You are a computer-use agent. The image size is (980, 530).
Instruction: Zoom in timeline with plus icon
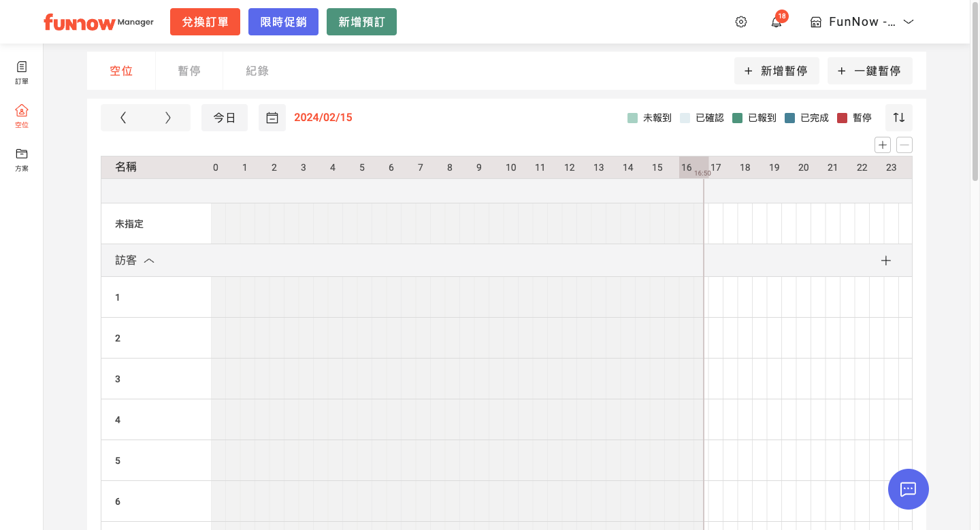coord(883,145)
